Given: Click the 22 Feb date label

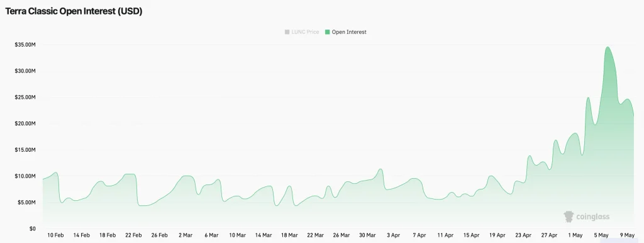Looking at the screenshot, I should [x=133, y=235].
